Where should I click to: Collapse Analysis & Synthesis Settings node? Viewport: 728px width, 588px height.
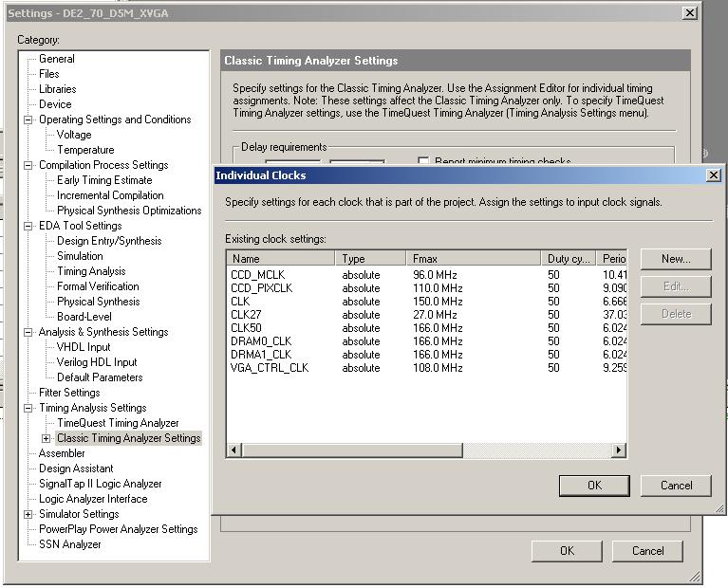click(28, 332)
